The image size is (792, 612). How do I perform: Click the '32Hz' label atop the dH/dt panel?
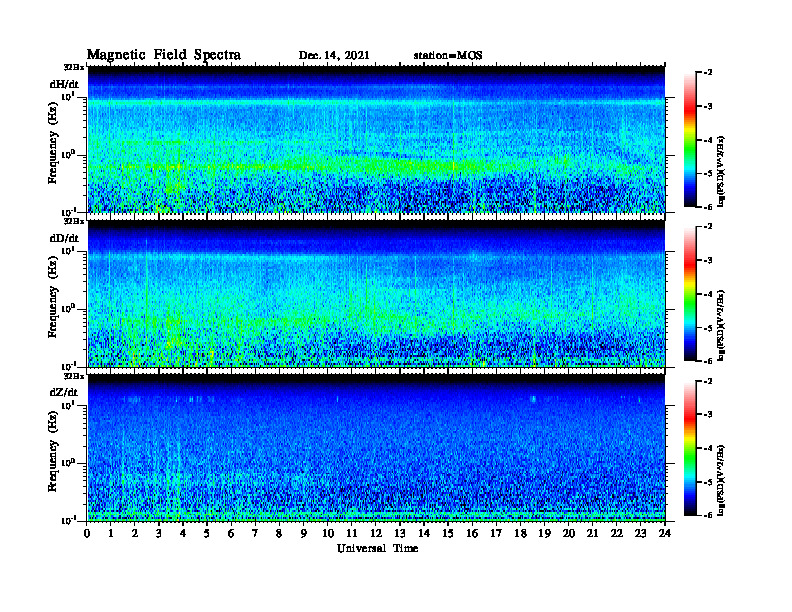[73, 67]
